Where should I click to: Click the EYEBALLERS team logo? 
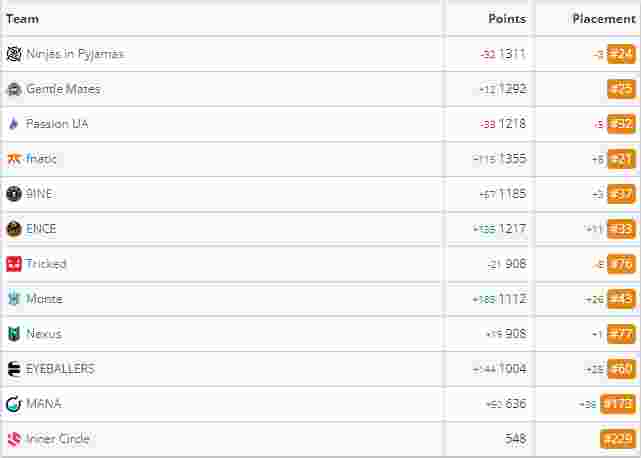click(x=14, y=369)
